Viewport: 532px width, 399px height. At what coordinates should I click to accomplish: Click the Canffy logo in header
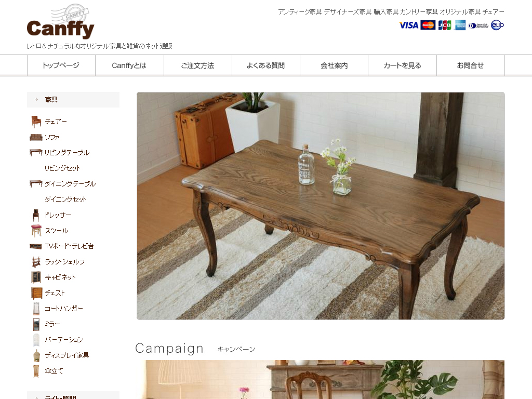click(x=60, y=22)
